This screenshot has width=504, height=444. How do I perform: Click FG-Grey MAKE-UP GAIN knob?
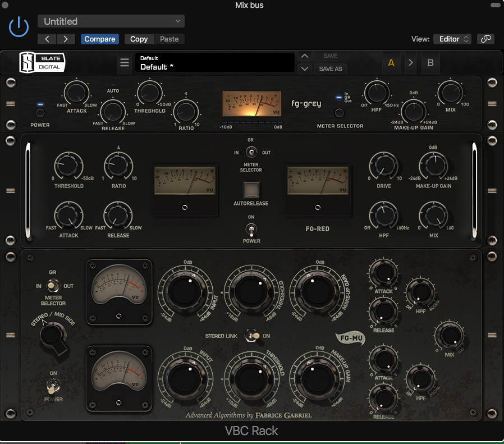click(414, 111)
